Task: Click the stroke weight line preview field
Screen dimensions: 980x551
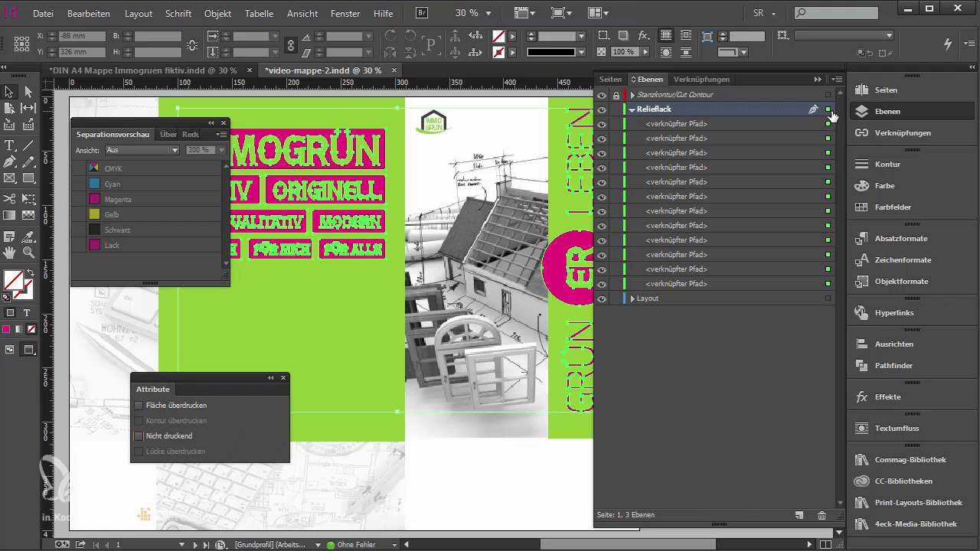Action: pos(550,52)
